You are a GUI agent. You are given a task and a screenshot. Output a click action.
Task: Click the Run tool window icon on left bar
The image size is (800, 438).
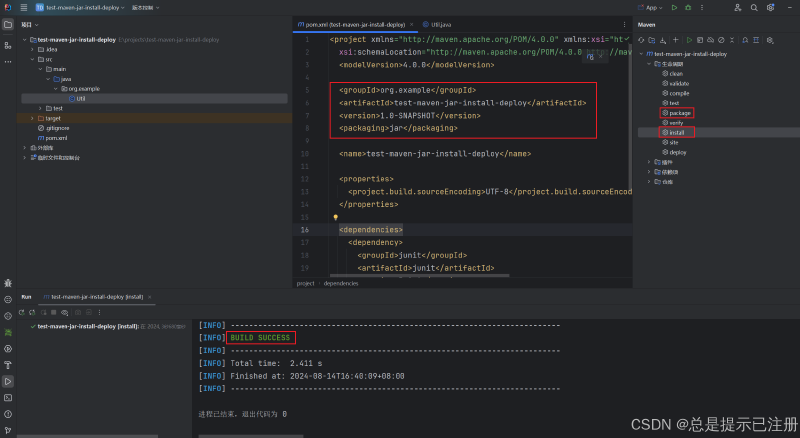(8, 381)
